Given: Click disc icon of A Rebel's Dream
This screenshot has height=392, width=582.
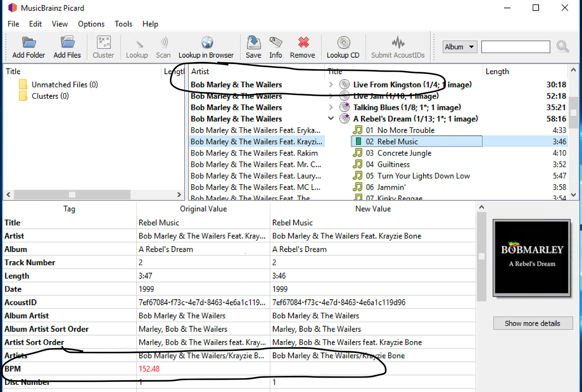Looking at the screenshot, I should 345,118.
